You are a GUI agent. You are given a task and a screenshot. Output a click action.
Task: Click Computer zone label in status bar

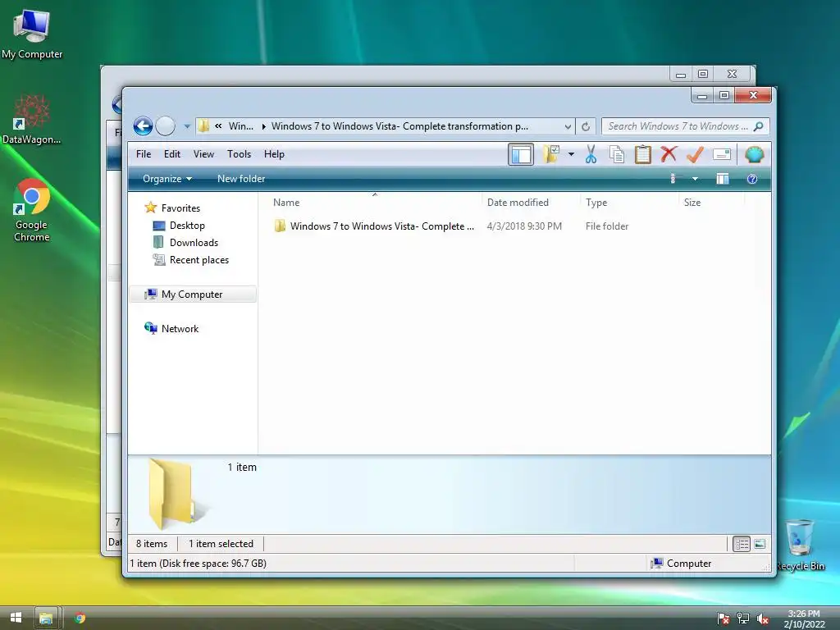[682, 564]
